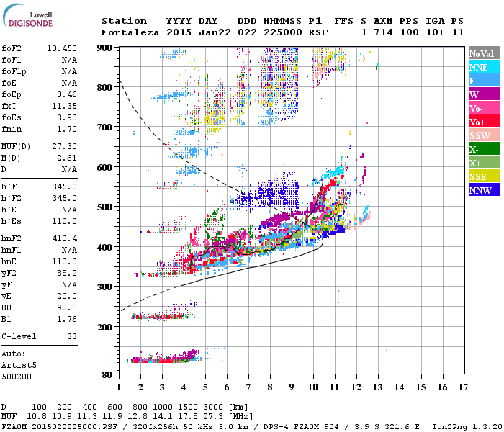Select the E blue legend swatch
This screenshot has height=432, width=504.
coord(484,81)
